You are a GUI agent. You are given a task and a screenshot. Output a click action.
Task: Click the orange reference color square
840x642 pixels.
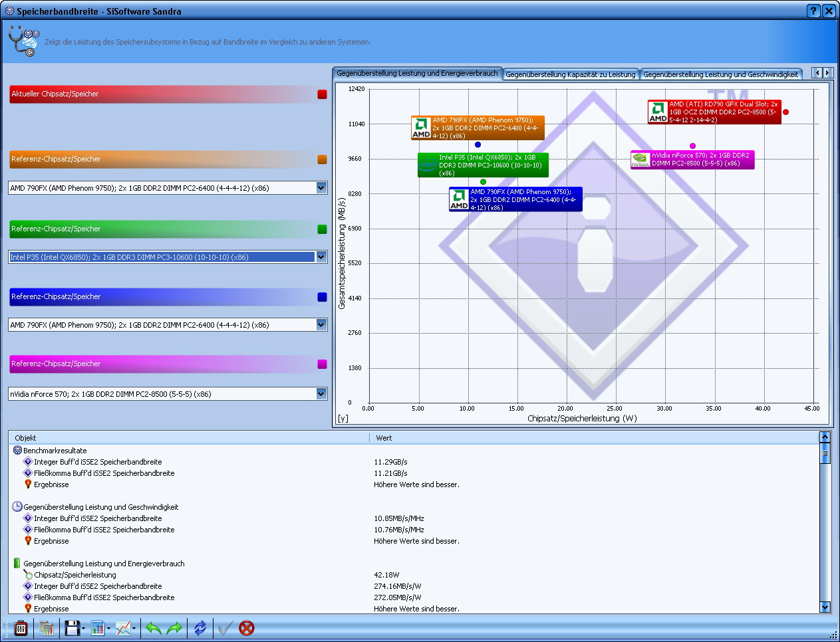tap(322, 160)
